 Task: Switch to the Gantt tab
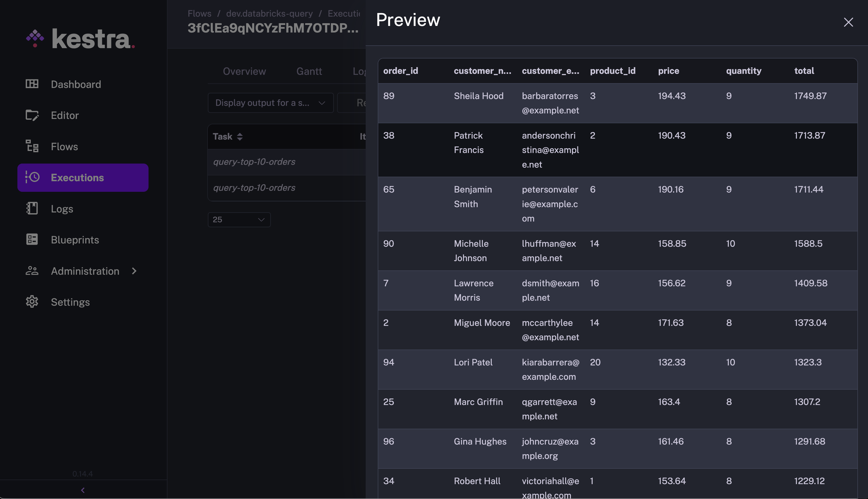309,71
